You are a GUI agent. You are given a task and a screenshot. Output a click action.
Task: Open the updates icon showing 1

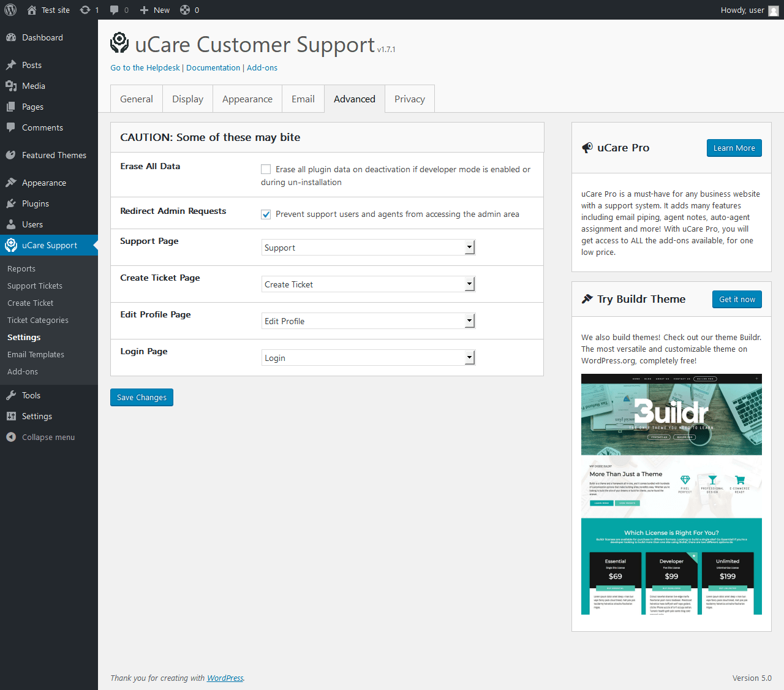pyautogui.click(x=85, y=10)
